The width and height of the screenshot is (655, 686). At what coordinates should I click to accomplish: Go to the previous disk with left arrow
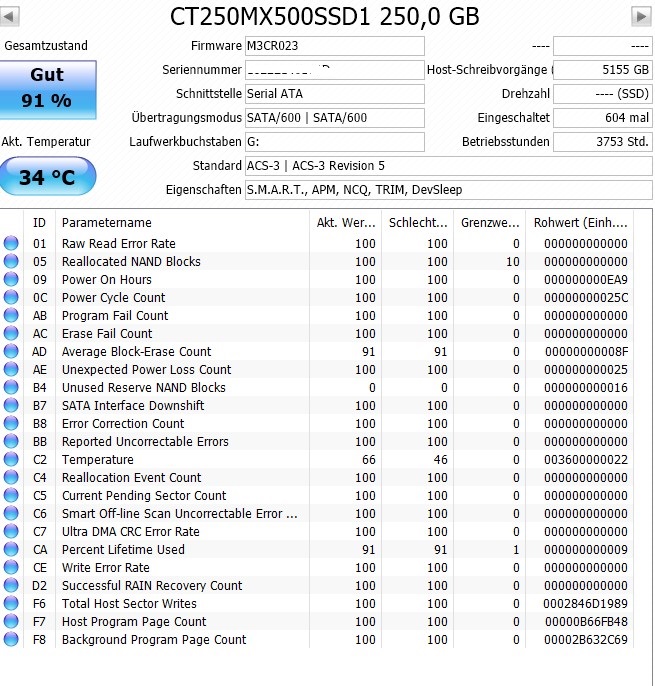point(9,17)
